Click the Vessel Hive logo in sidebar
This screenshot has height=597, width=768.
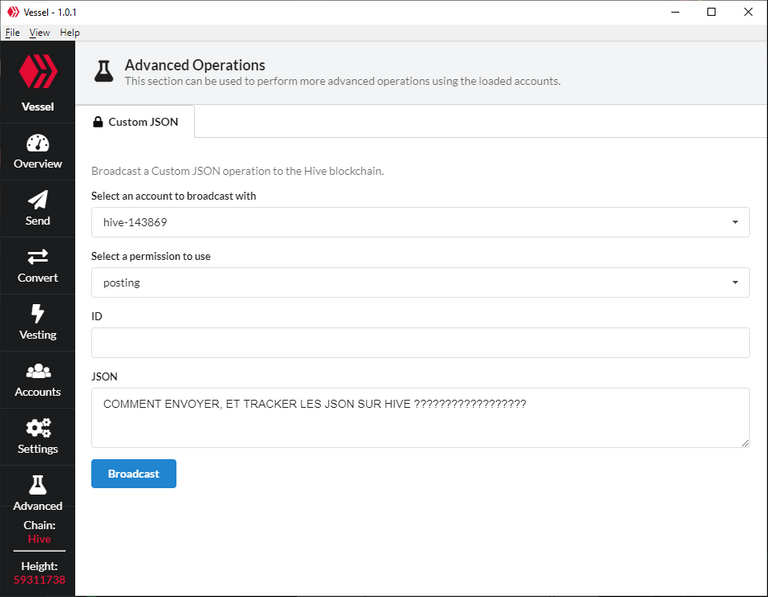(38, 72)
